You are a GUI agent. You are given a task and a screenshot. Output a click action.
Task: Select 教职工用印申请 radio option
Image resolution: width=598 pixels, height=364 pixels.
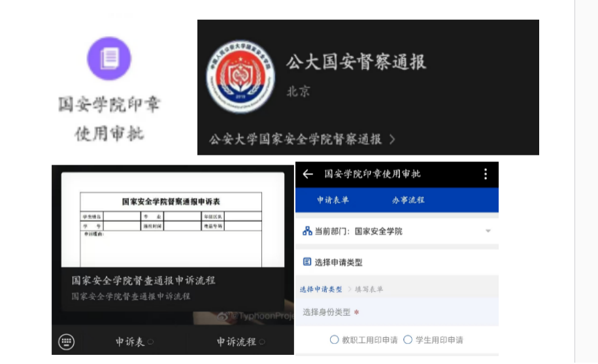click(334, 340)
